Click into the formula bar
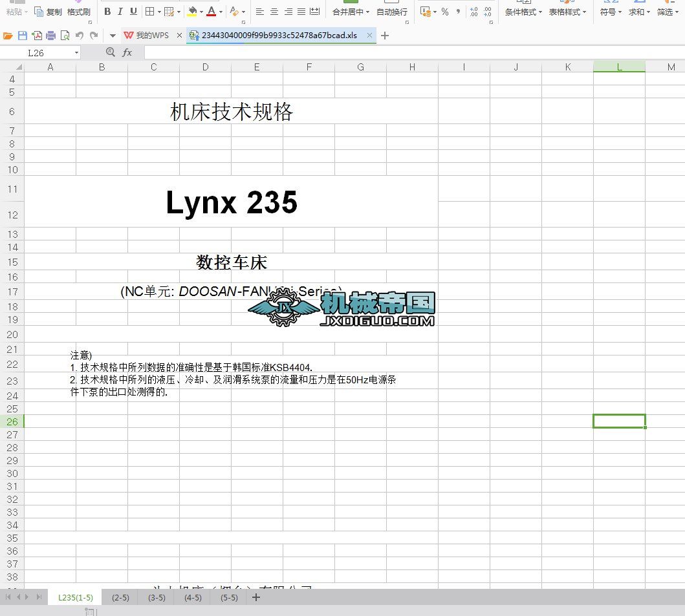This screenshot has height=616, width=685. (x=414, y=53)
